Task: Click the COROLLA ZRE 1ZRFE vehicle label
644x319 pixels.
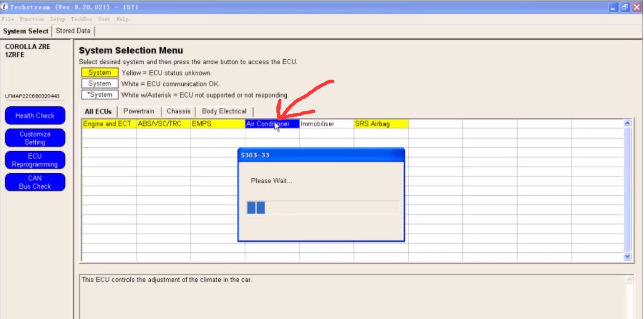Action: [x=28, y=51]
